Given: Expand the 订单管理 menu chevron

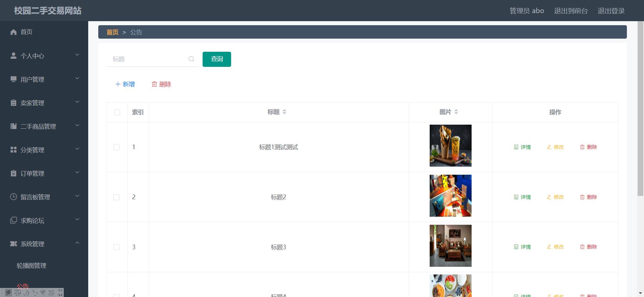Looking at the screenshot, I should [77, 173].
